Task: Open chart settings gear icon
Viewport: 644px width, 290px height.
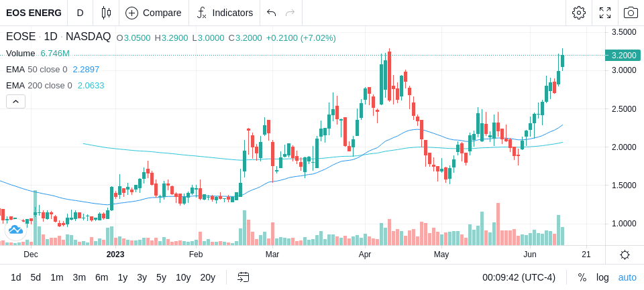Action: click(579, 13)
